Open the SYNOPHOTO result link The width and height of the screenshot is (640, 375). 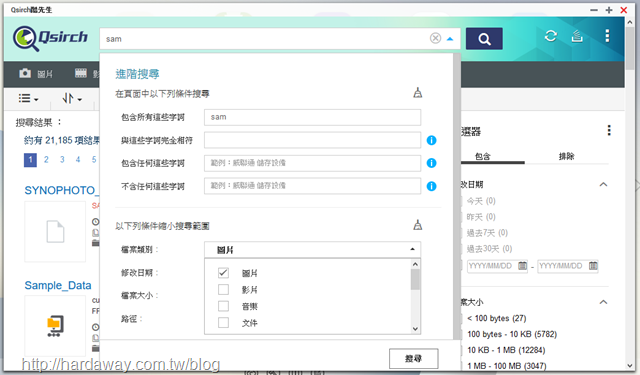pos(62,190)
